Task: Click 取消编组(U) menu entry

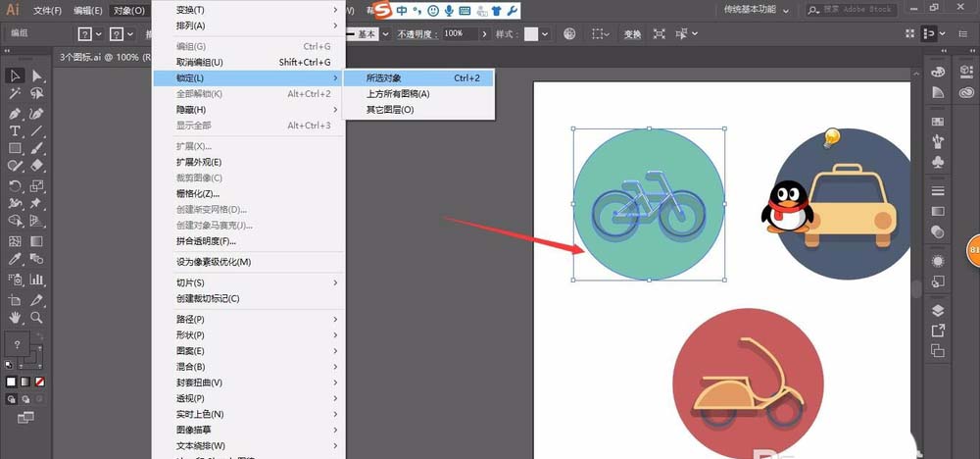Action: point(249,62)
